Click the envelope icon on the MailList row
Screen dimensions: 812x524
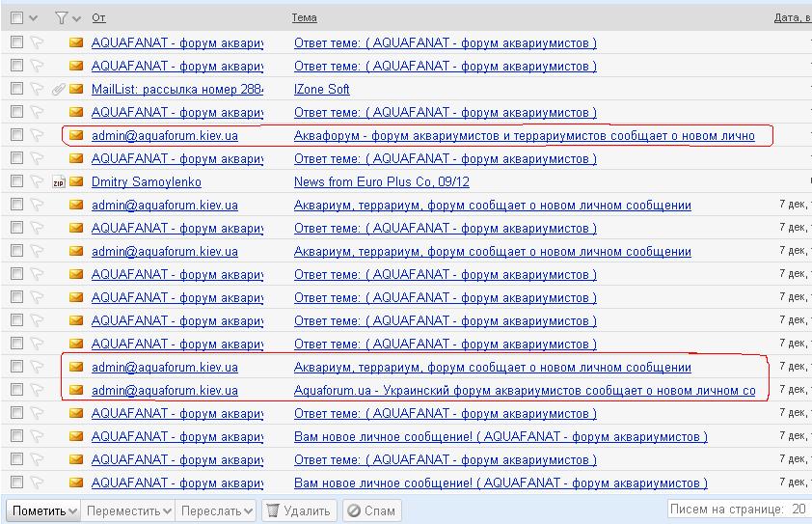click(76, 89)
